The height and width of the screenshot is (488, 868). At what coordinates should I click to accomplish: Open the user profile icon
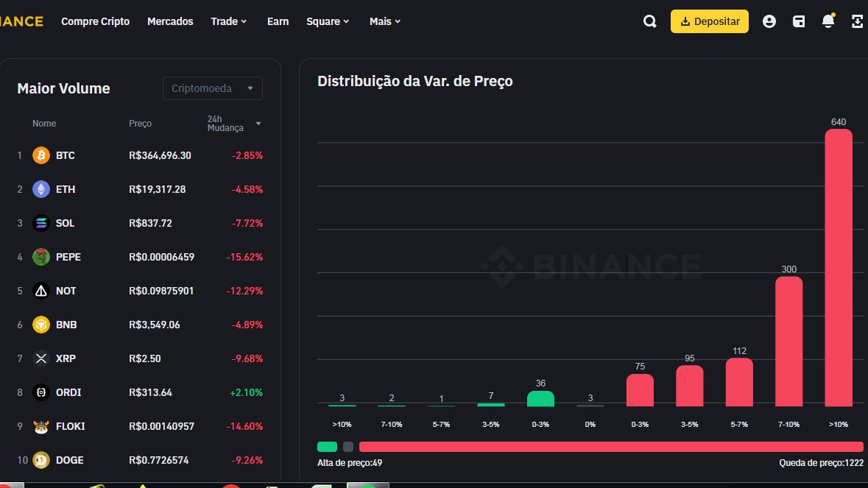click(769, 21)
